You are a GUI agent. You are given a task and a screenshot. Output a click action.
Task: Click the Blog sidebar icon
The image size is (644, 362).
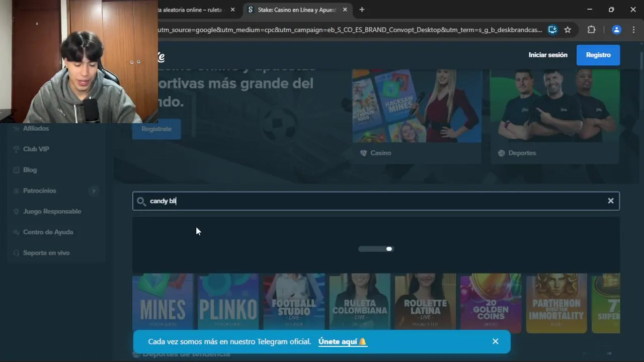[16, 170]
